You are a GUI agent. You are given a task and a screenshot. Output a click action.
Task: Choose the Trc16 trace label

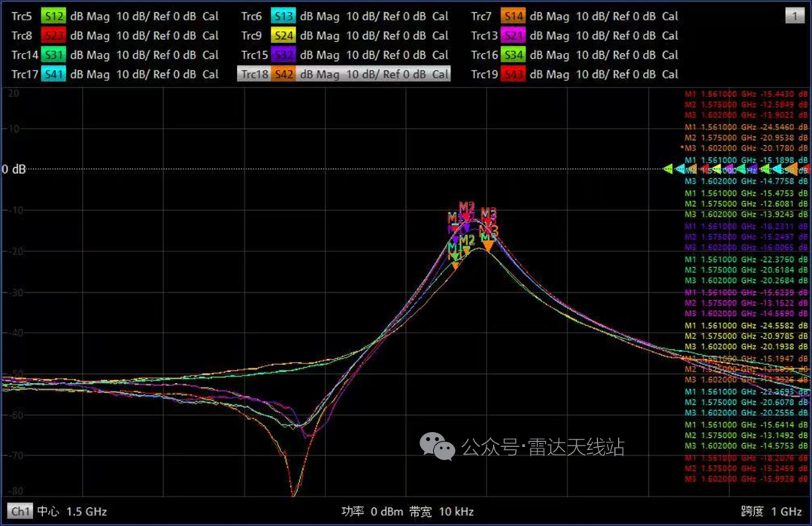[x=484, y=55]
